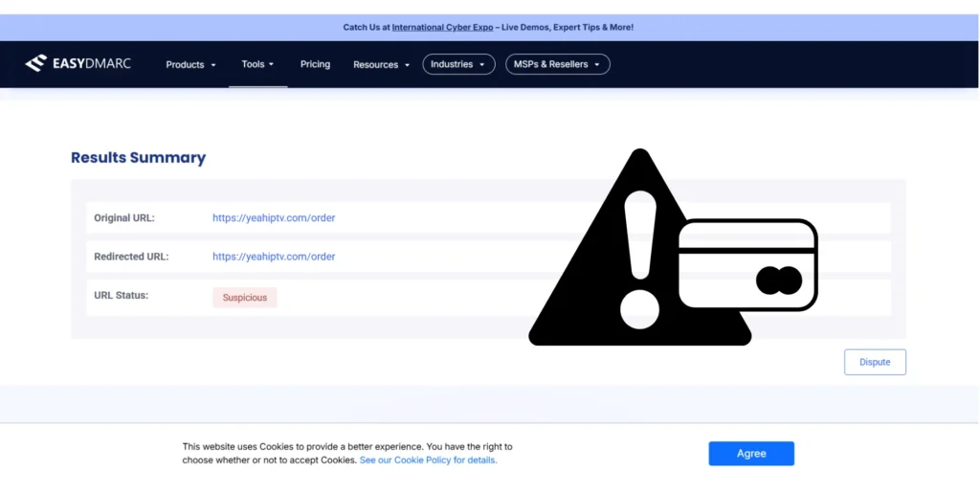Open the Redirected URL yeahiptv.com link
This screenshot has height=494, width=980.
pyautogui.click(x=274, y=257)
